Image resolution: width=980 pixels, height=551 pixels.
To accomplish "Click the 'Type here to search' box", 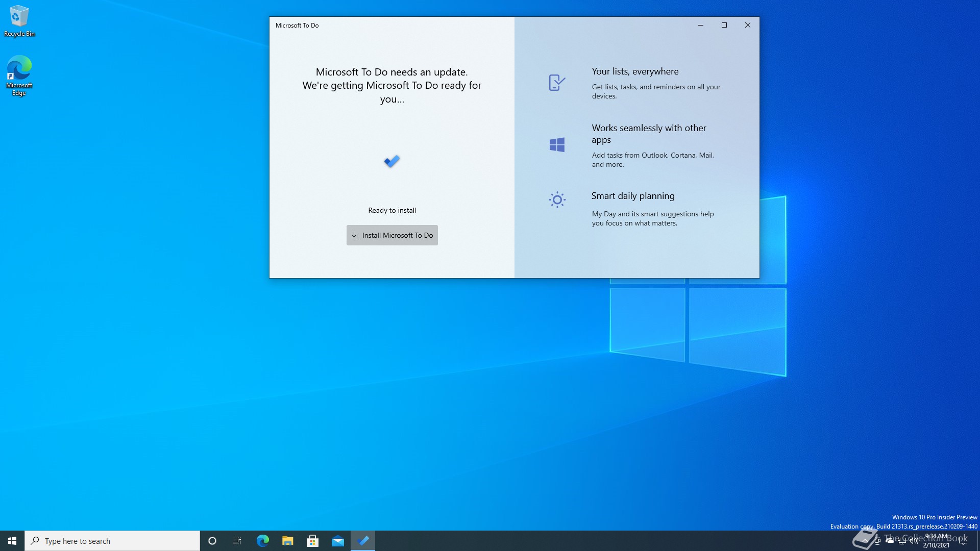I will click(112, 541).
